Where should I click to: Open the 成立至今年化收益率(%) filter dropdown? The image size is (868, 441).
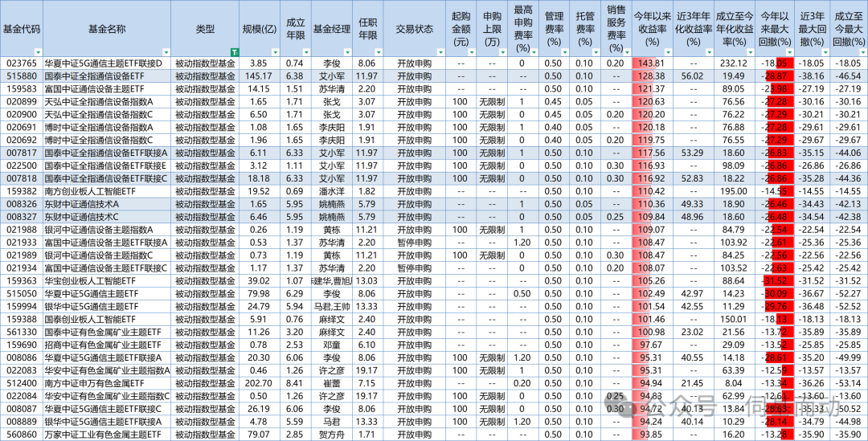pos(751,52)
